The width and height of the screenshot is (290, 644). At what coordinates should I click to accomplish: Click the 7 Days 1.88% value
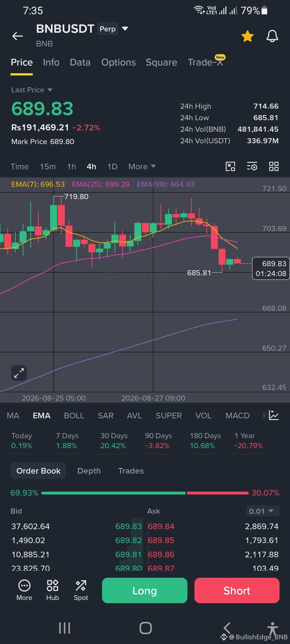tap(66, 445)
